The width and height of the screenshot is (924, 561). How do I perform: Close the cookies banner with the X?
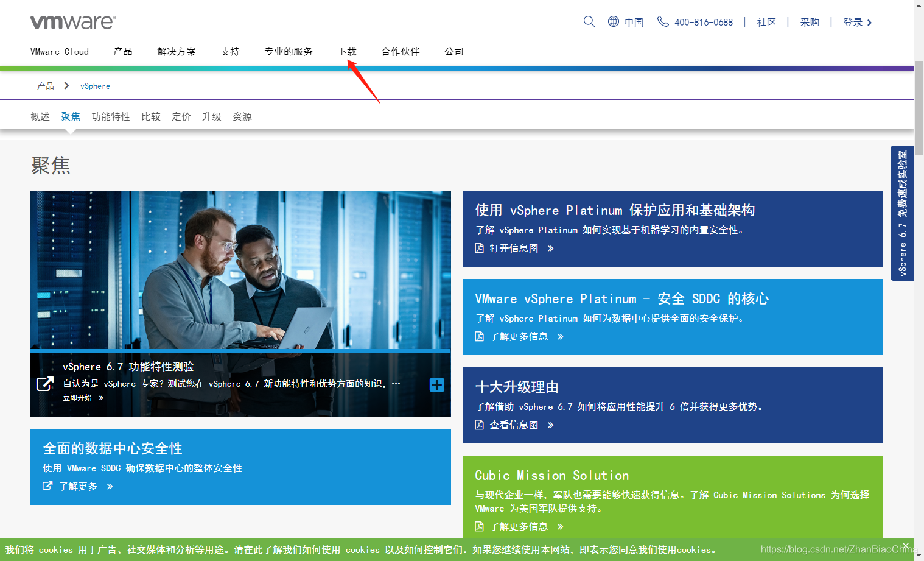(x=906, y=545)
